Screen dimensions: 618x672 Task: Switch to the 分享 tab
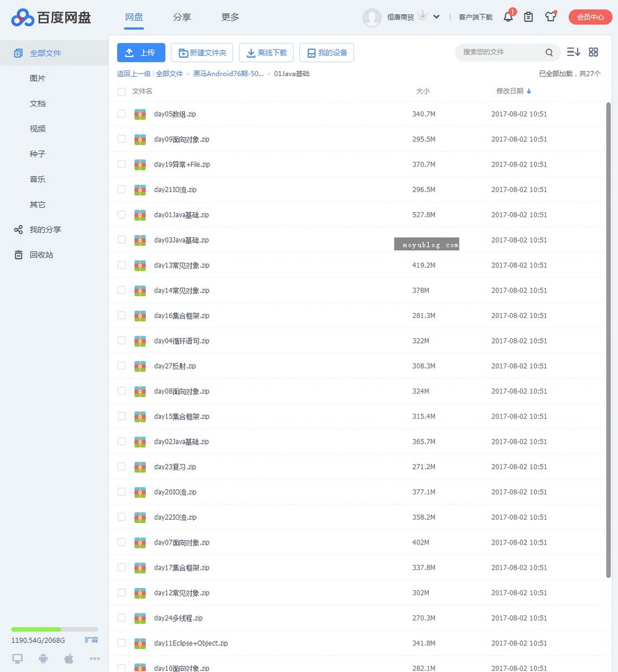pyautogui.click(x=181, y=17)
